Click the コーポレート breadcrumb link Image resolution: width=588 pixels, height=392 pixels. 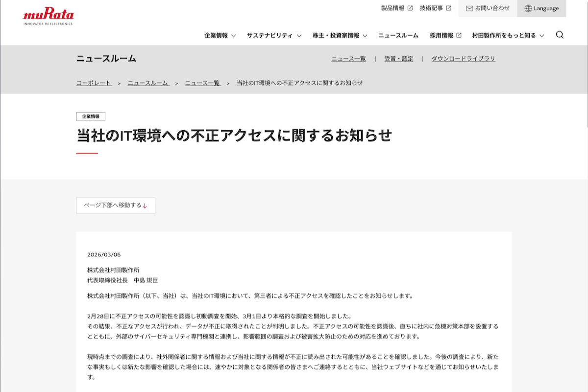(94, 83)
